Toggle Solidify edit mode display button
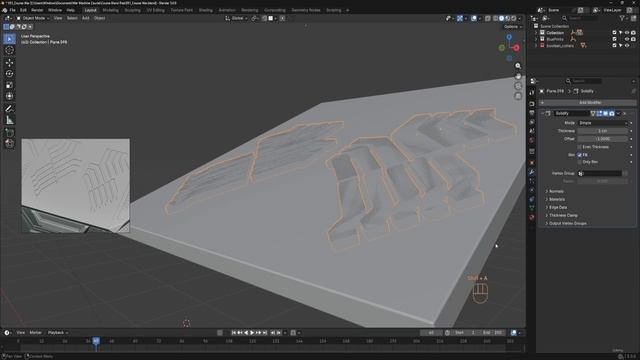 coord(599,113)
